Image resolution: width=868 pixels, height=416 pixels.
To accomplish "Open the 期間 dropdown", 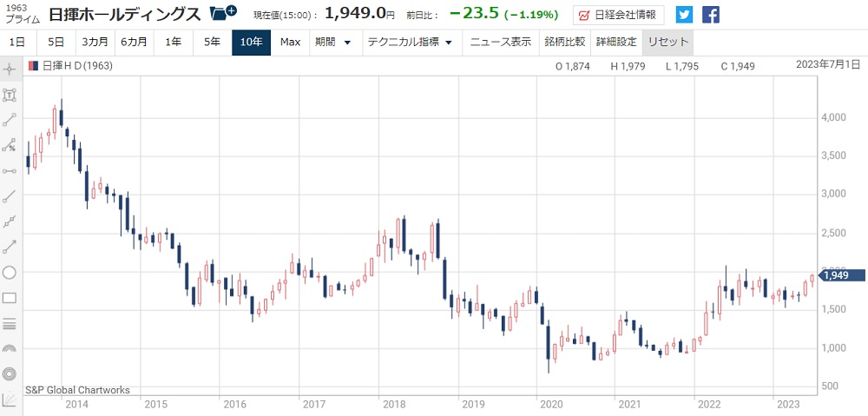I will coord(333,43).
